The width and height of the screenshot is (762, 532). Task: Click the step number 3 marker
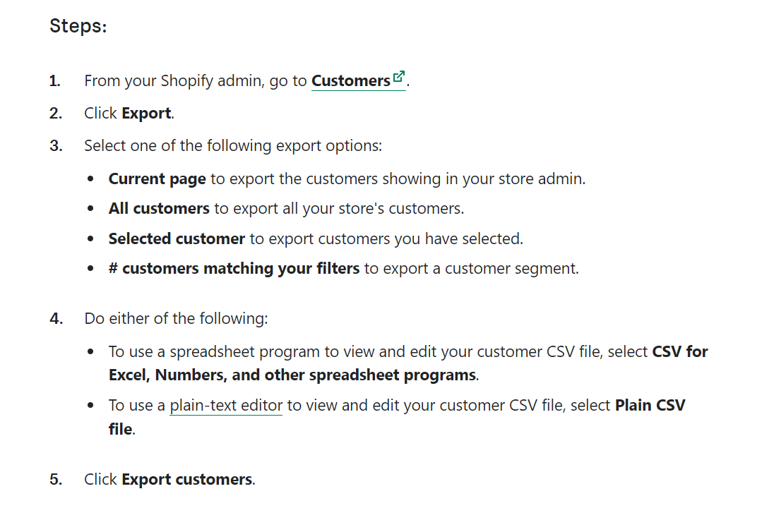pyautogui.click(x=55, y=146)
